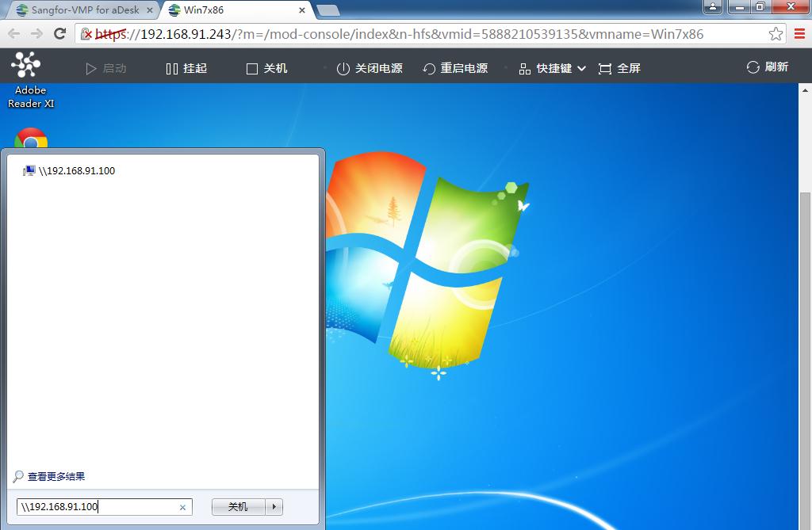Select the Win7x86 browser tab
The width and height of the screenshot is (812, 530).
(x=236, y=10)
